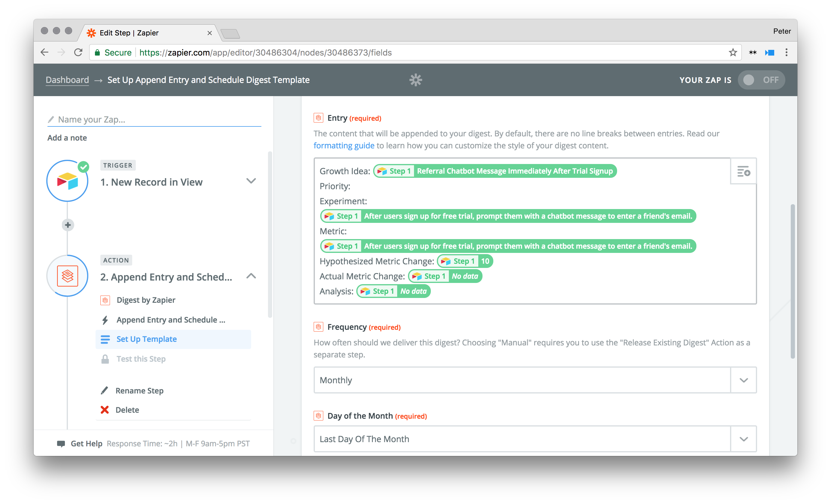831x504 pixels.
Task: Bookmark page with the star icon
Action: tap(732, 52)
